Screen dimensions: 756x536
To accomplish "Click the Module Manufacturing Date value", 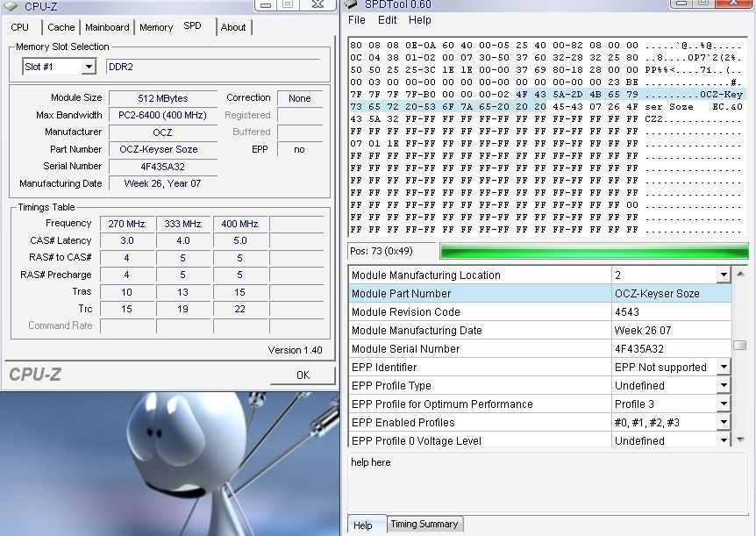I will point(671,331).
